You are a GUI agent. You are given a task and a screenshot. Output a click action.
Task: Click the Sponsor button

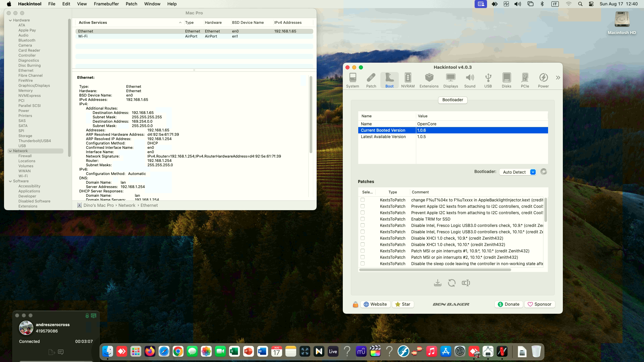[540, 304]
